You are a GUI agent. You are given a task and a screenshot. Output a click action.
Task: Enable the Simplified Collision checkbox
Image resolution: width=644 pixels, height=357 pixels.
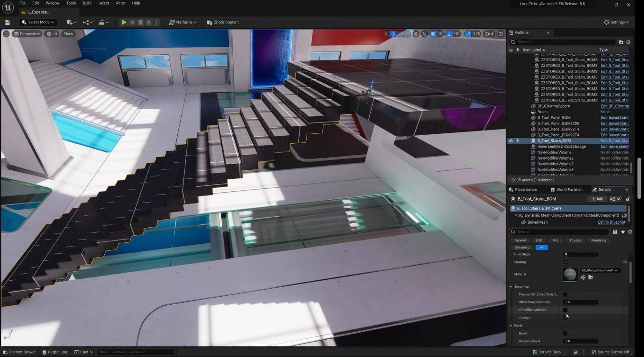[x=565, y=310]
